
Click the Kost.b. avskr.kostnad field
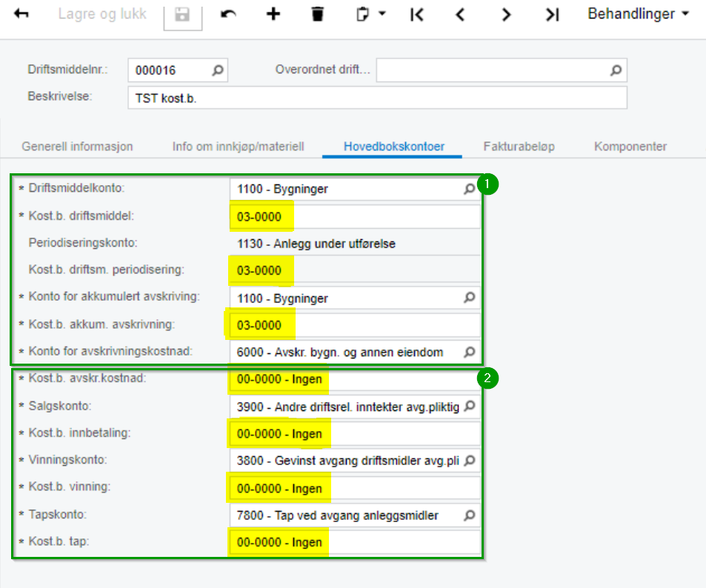[x=355, y=379]
